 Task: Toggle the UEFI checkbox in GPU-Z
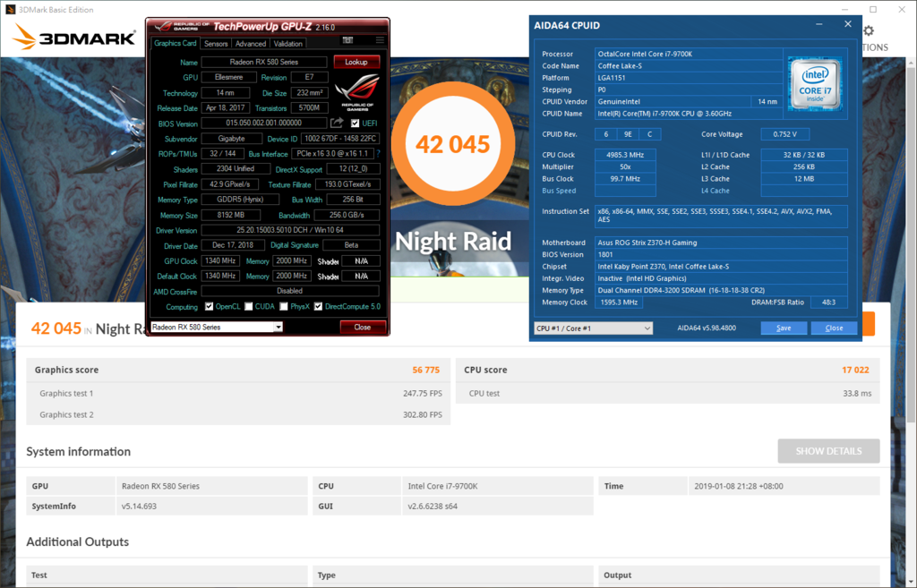pos(355,124)
